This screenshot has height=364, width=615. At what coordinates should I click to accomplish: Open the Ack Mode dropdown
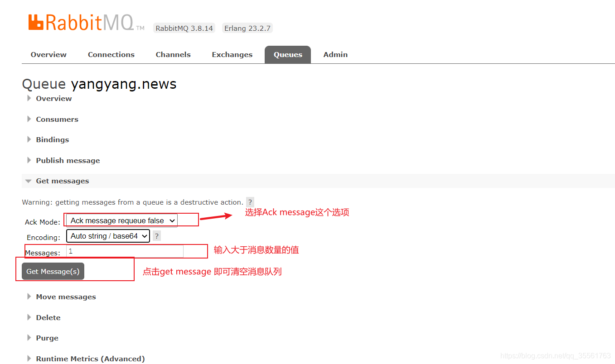click(122, 220)
